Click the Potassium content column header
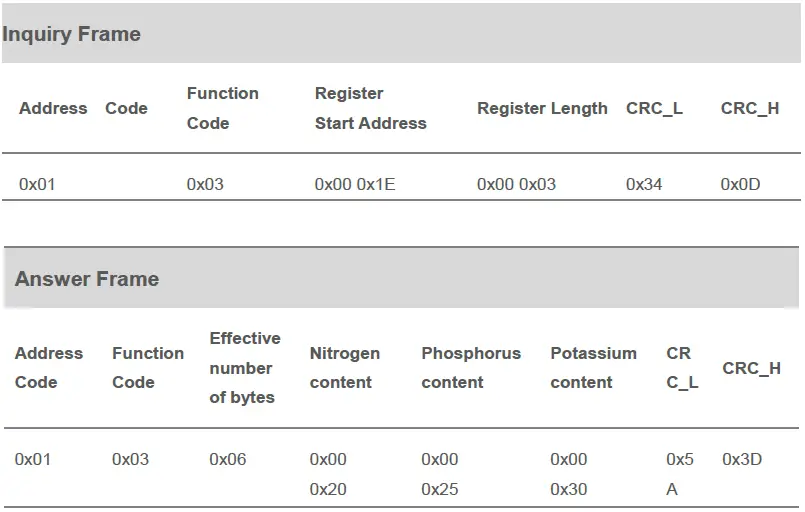Image resolution: width=805 pixels, height=512 pixels. click(x=593, y=368)
